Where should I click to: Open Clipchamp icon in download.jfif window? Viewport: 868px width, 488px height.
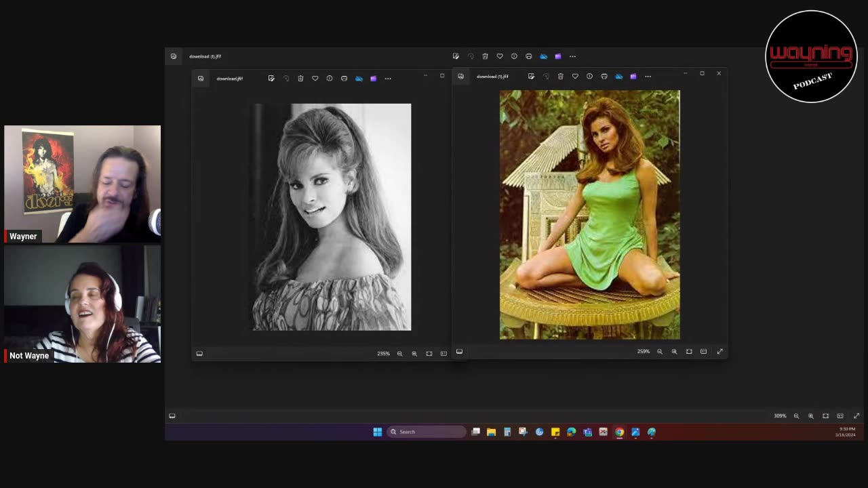(373, 79)
